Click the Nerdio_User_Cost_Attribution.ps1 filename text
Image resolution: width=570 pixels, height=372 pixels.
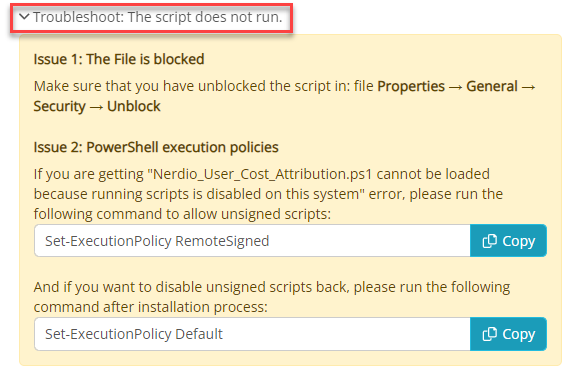[x=262, y=174]
